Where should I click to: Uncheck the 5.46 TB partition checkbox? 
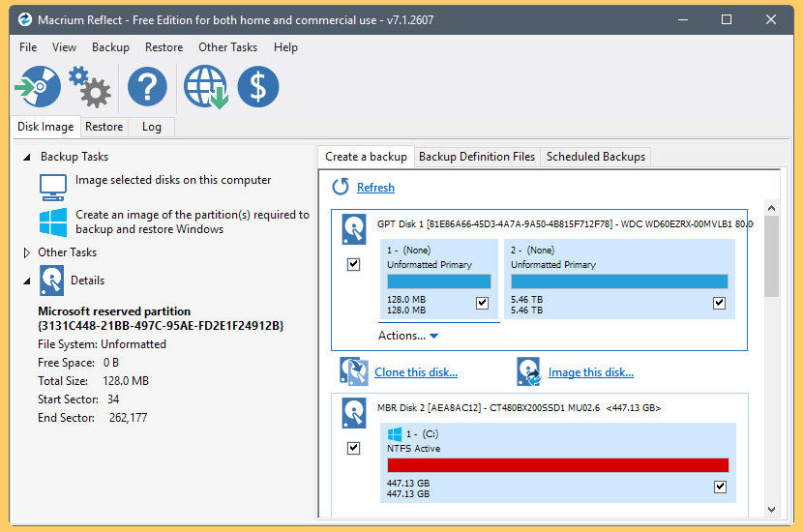coord(719,303)
